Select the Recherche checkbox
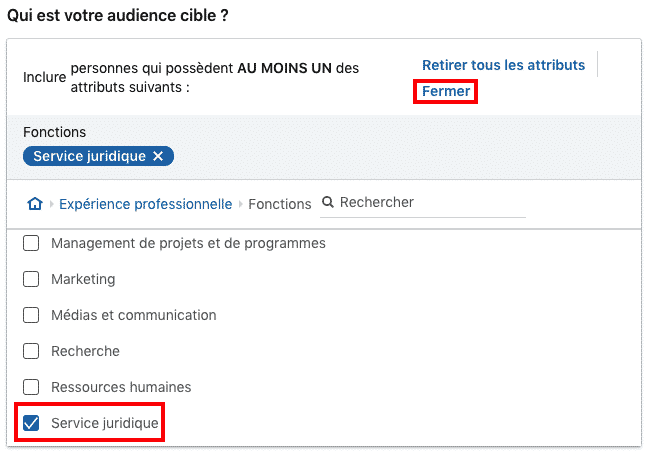The image size is (649, 459). pyautogui.click(x=31, y=351)
